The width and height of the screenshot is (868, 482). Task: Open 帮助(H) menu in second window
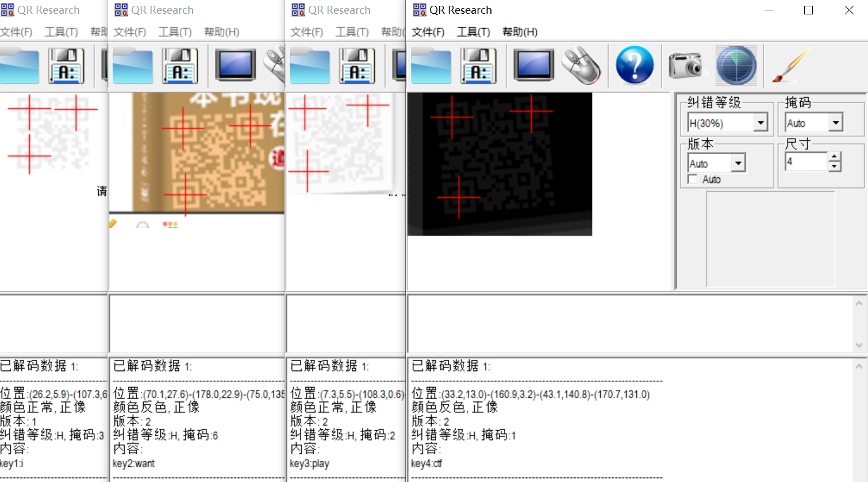(222, 32)
